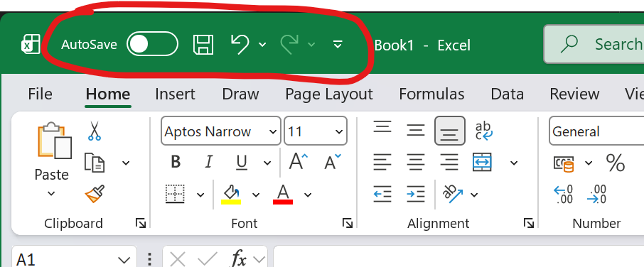Click the Center alignment icon
Image resolution: width=644 pixels, height=267 pixels.
coord(416,163)
